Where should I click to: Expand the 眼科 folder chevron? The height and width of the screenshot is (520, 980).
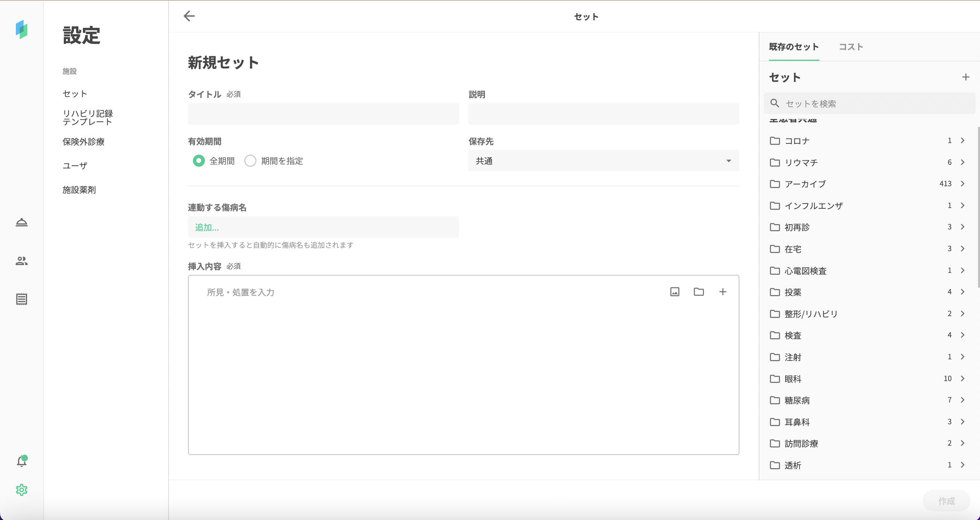click(962, 379)
